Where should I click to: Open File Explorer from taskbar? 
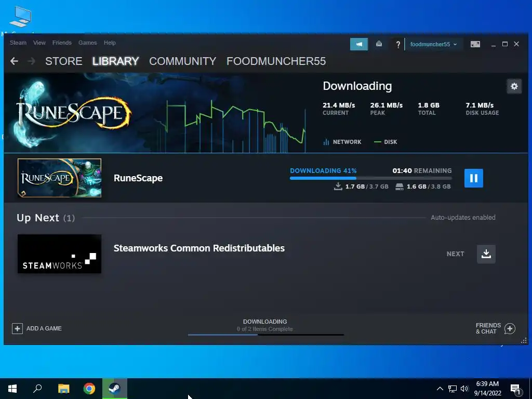(63, 389)
